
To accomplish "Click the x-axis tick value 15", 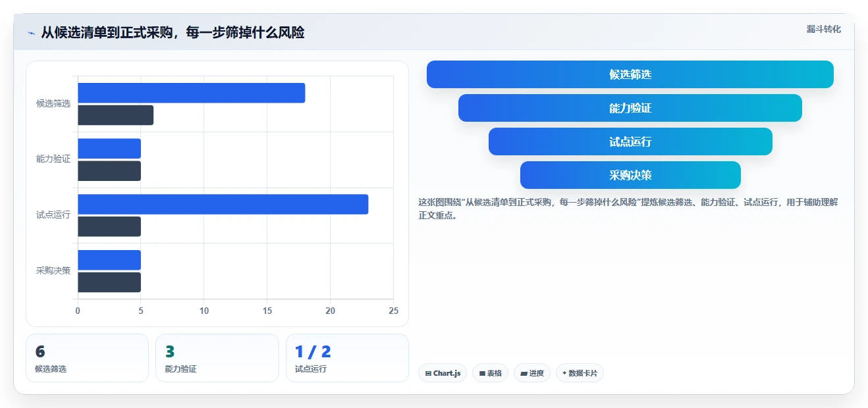I will pos(267,311).
